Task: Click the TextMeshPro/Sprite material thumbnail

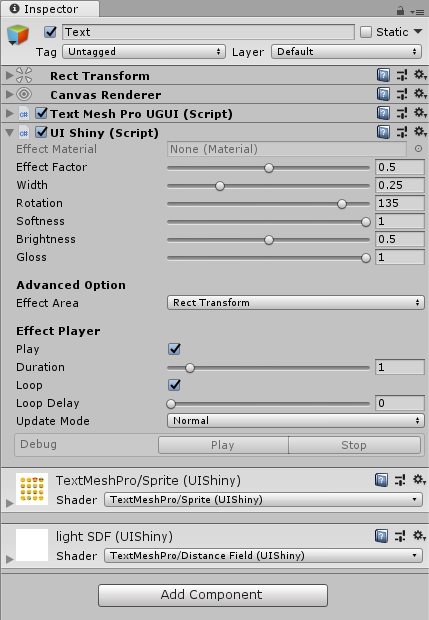Action: pyautogui.click(x=32, y=489)
